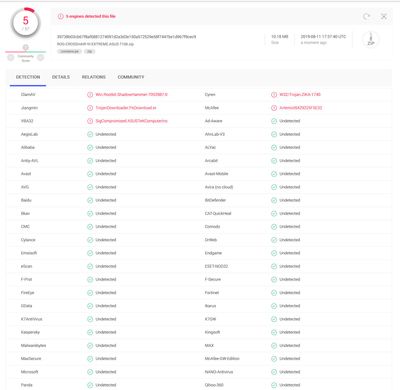Click the AhnLab-V3 engine name
This screenshot has height=390, width=400.
tap(215, 134)
